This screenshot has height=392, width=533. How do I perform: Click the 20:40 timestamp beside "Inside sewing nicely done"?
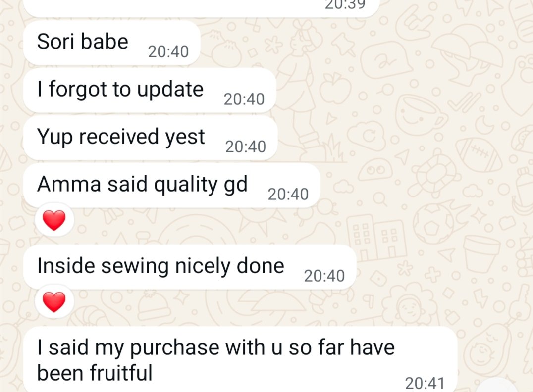324,276
